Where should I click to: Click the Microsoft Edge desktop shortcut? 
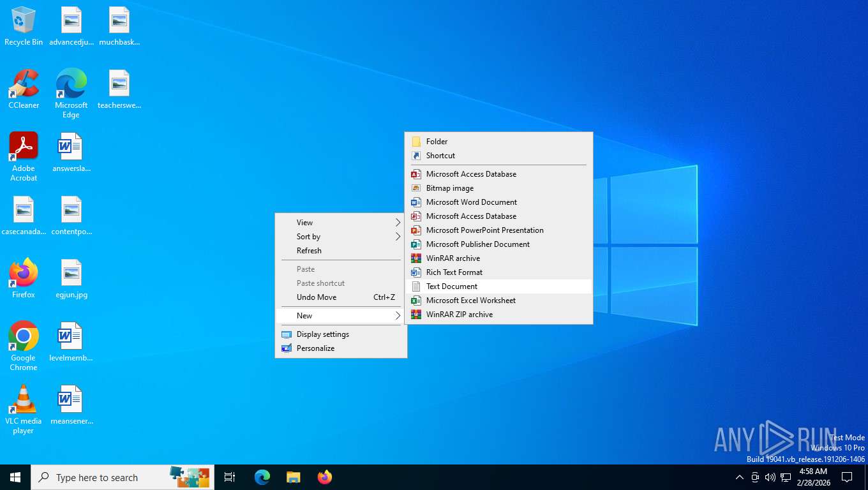71,94
